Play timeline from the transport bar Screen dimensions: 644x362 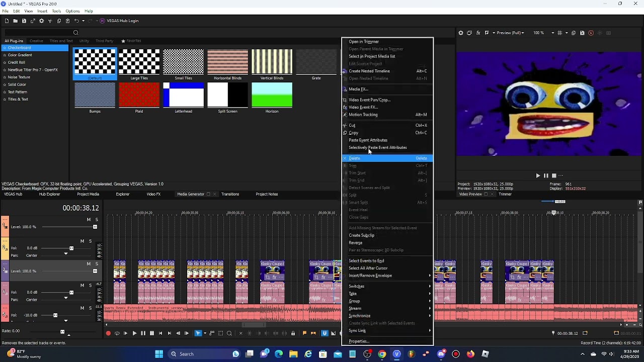click(x=134, y=333)
